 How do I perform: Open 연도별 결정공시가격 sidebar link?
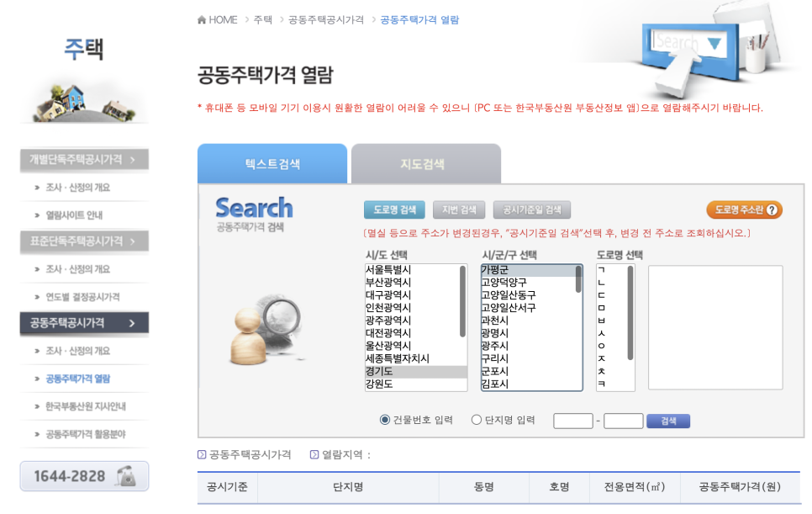[x=82, y=297]
